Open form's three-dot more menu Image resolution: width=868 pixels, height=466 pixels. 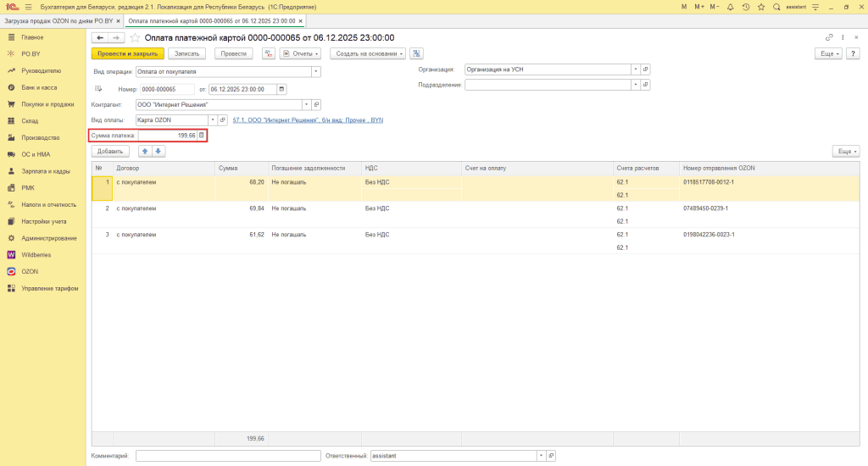[x=843, y=37]
